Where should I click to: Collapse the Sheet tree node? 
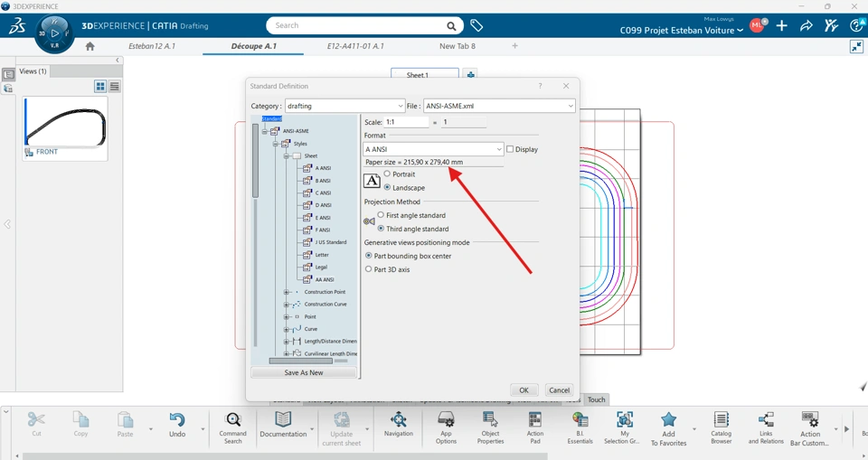click(287, 156)
